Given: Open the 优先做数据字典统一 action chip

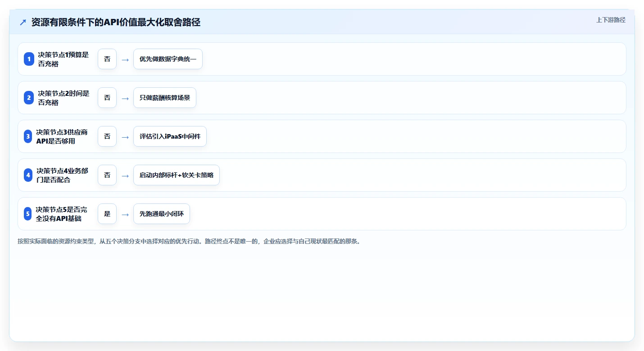Looking at the screenshot, I should coord(168,59).
